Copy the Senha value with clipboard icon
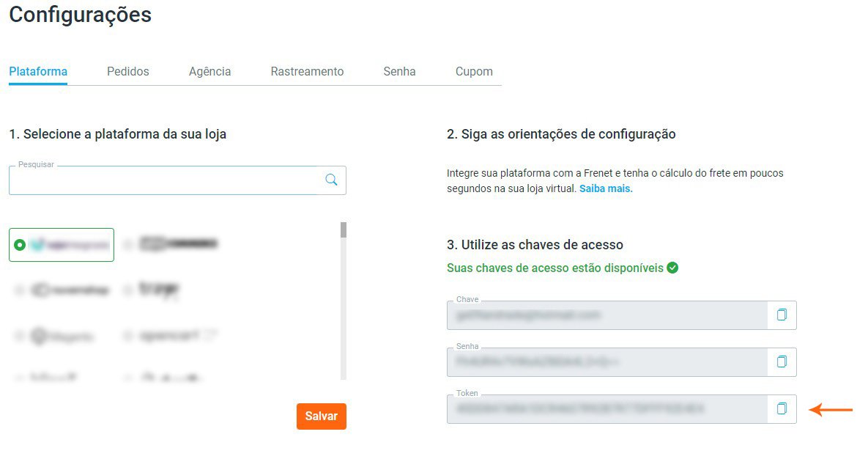Image resolution: width=868 pixels, height=459 pixels. point(782,362)
